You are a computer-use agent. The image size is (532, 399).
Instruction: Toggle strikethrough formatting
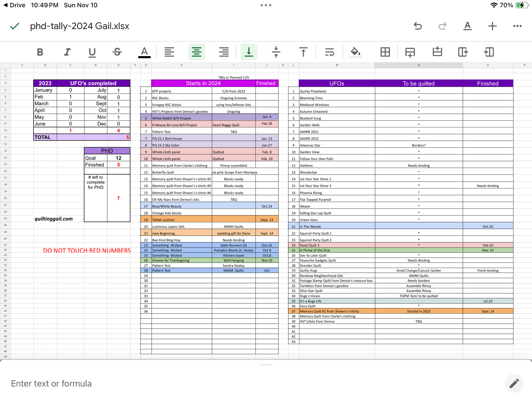(117, 52)
